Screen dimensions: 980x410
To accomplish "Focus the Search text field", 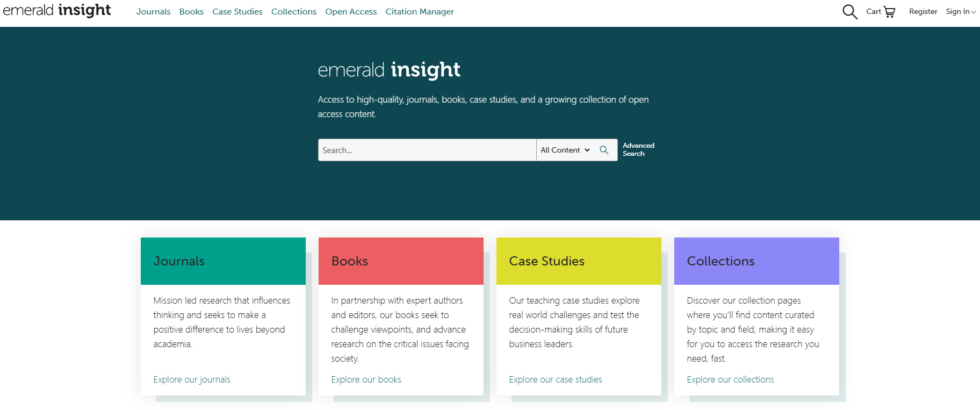I will tap(427, 150).
